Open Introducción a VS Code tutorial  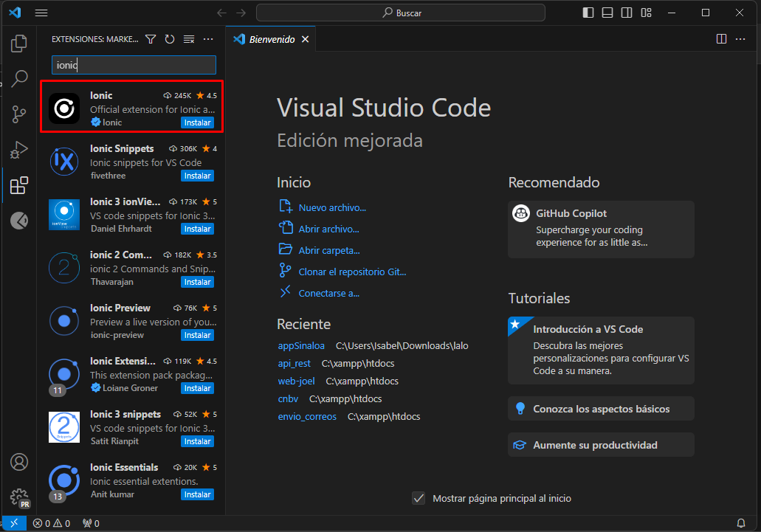tap(601, 350)
